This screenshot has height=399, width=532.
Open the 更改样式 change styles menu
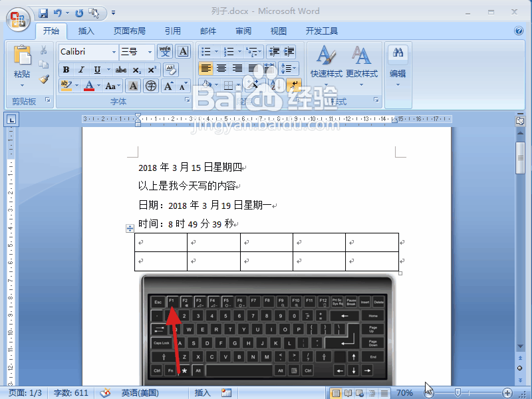pos(362,65)
